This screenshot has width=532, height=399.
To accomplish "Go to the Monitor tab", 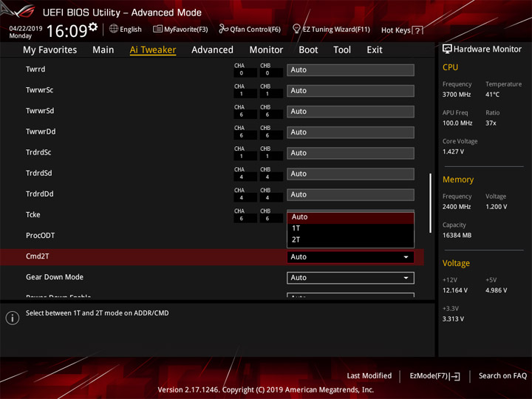I will (x=266, y=50).
